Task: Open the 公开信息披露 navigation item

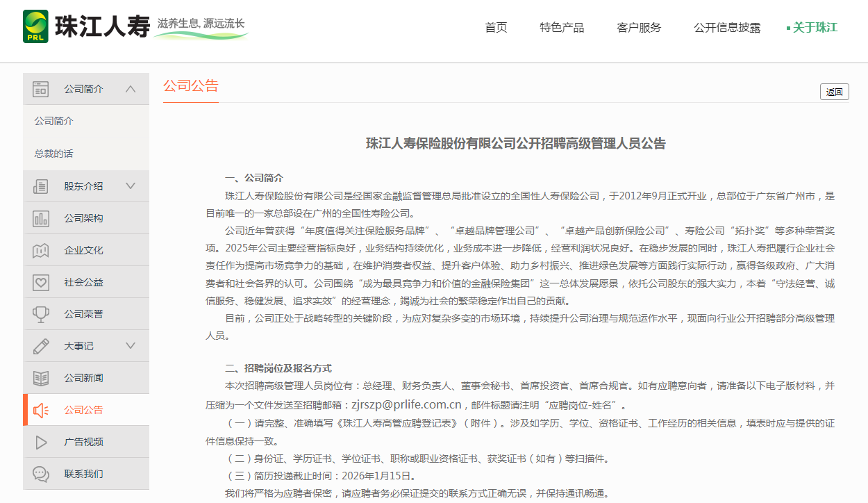Action: point(727,28)
